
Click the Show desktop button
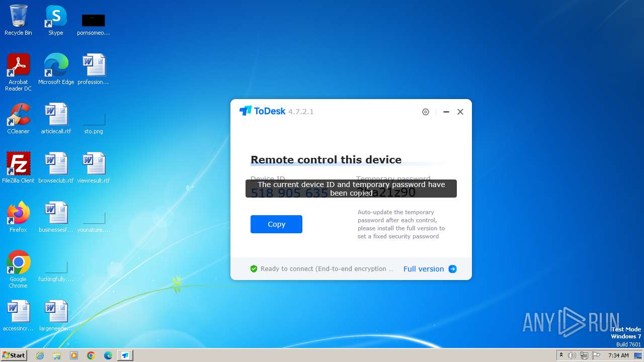click(x=638, y=355)
